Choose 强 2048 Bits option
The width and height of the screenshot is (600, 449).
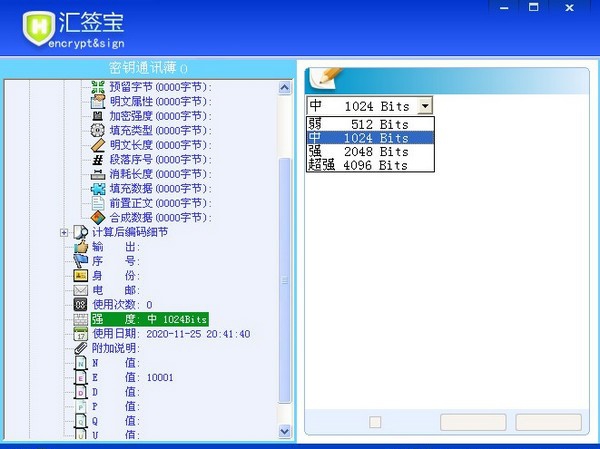tap(370, 152)
